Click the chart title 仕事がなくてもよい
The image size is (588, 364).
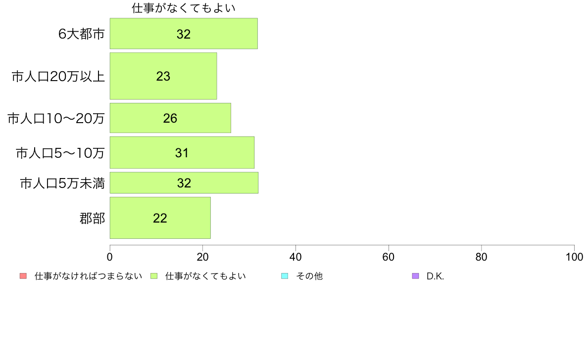tap(183, 8)
